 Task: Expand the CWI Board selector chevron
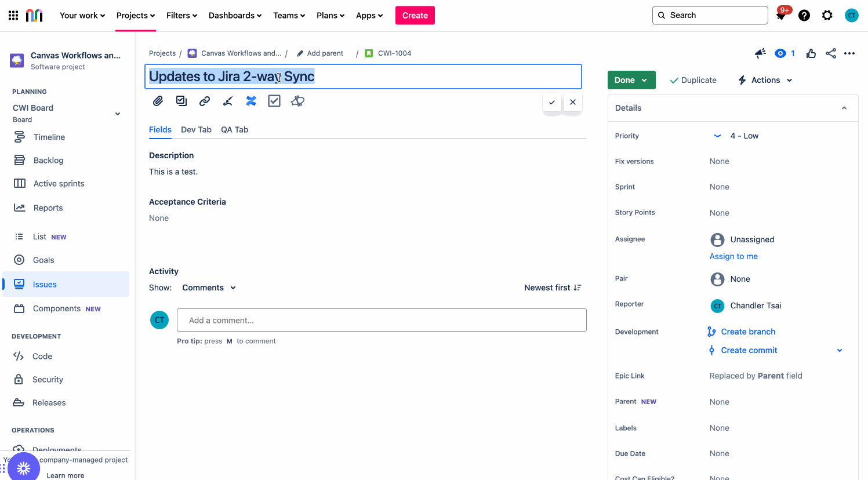click(118, 114)
